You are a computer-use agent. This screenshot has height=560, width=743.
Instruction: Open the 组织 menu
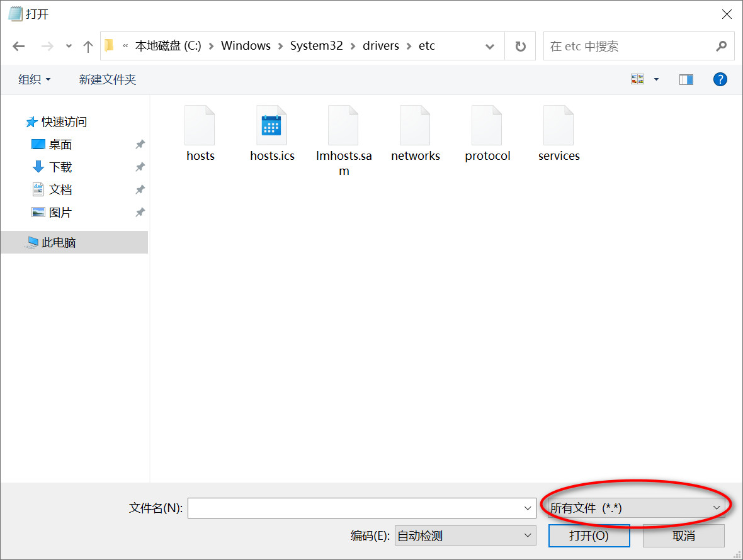(x=35, y=79)
